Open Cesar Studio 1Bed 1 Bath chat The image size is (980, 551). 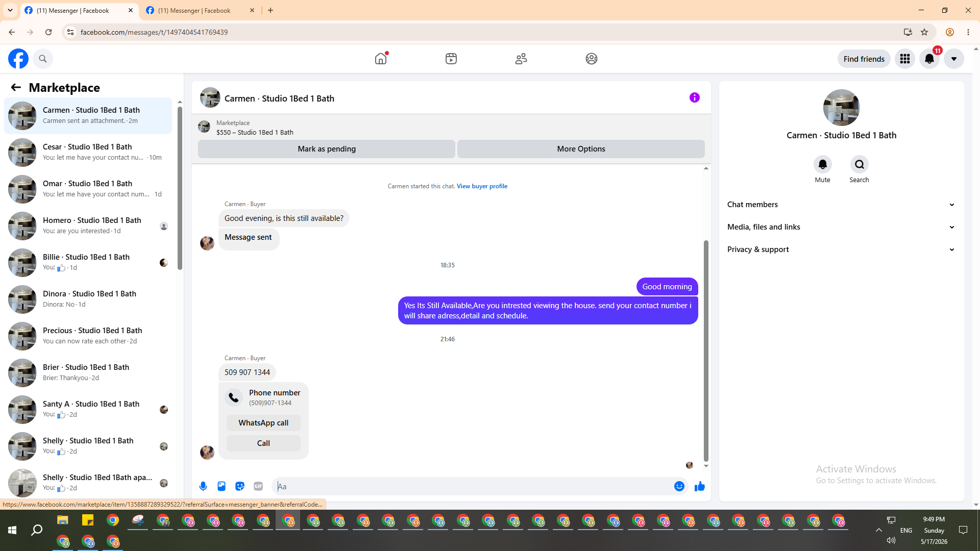pos(88,153)
